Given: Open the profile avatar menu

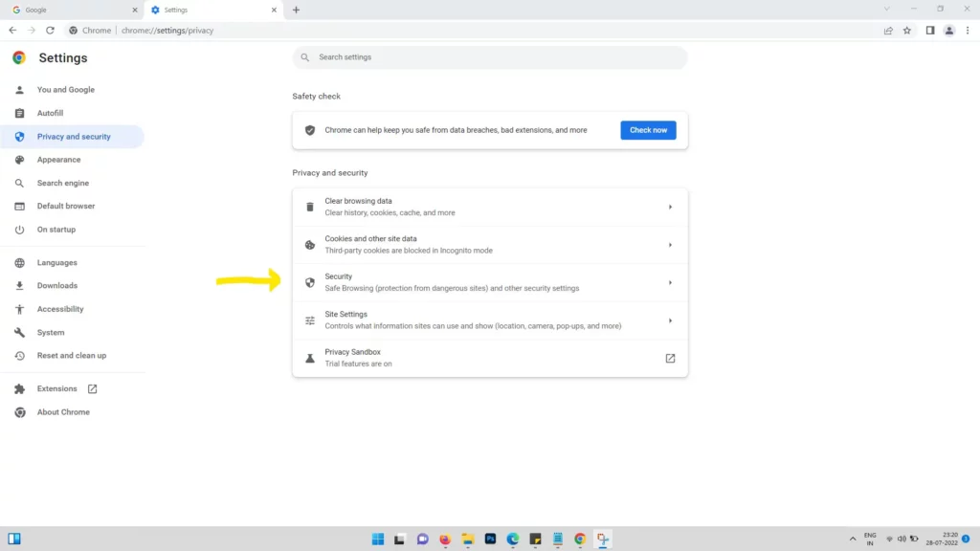Looking at the screenshot, I should [x=948, y=30].
